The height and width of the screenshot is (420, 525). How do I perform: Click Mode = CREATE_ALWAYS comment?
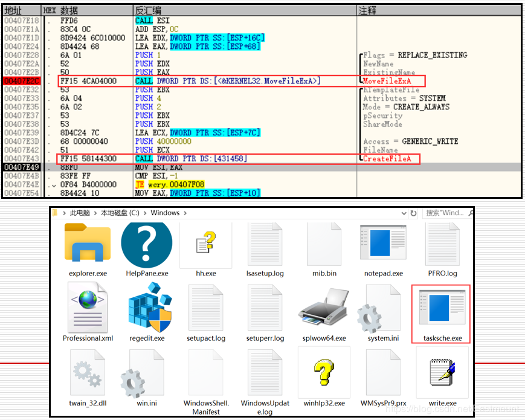coord(406,107)
